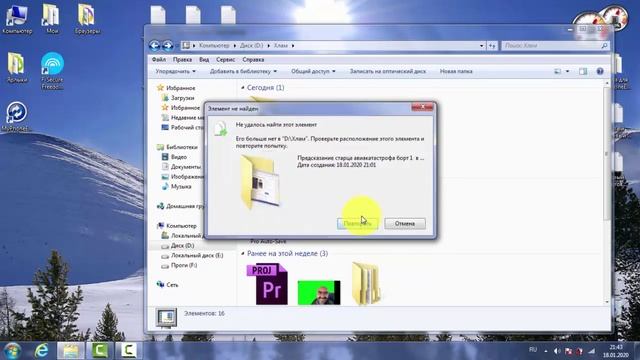Collapse the Сегодня (1) group
Viewport: 640px width, 360px height.
[x=243, y=88]
